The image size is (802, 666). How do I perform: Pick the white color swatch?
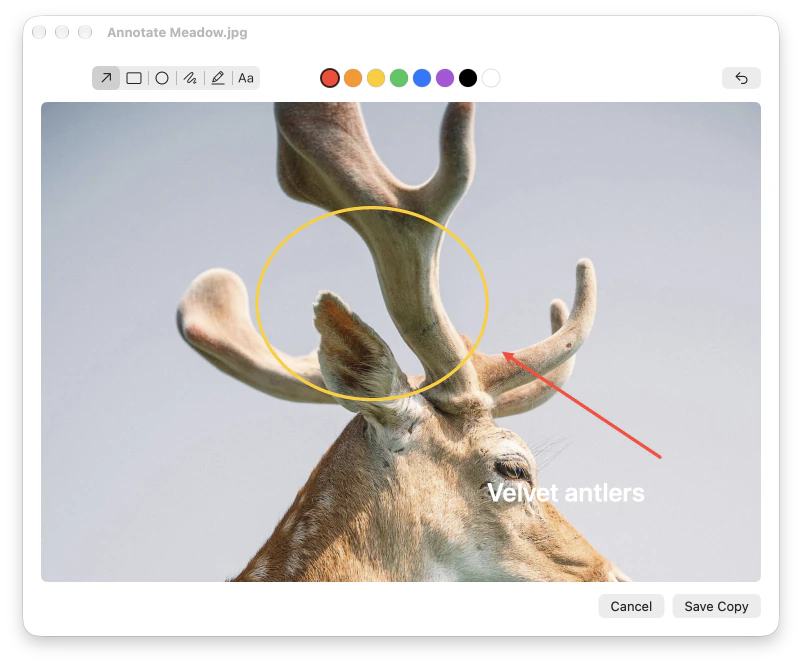point(491,78)
